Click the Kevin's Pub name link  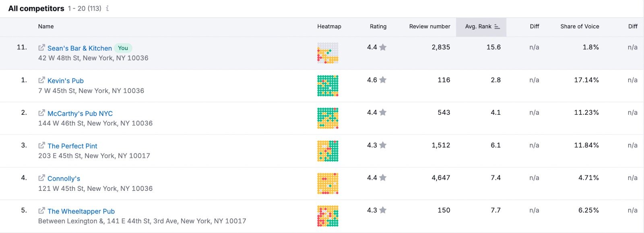point(65,80)
